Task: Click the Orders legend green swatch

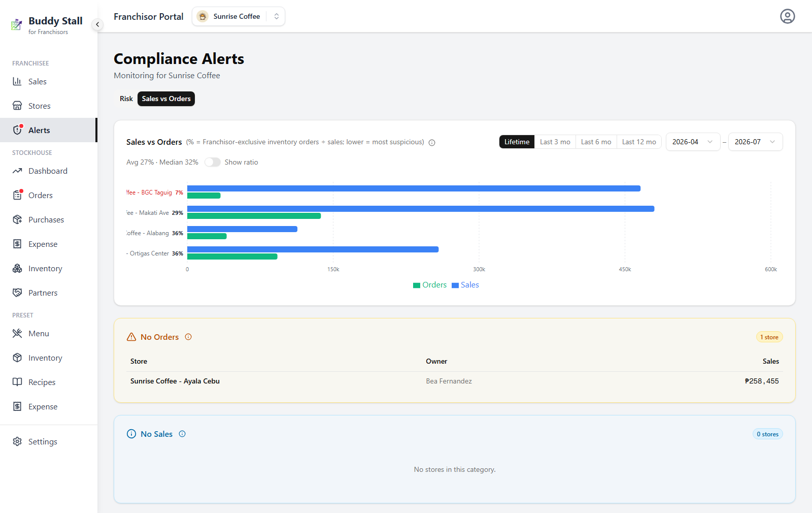Action: [417, 285]
